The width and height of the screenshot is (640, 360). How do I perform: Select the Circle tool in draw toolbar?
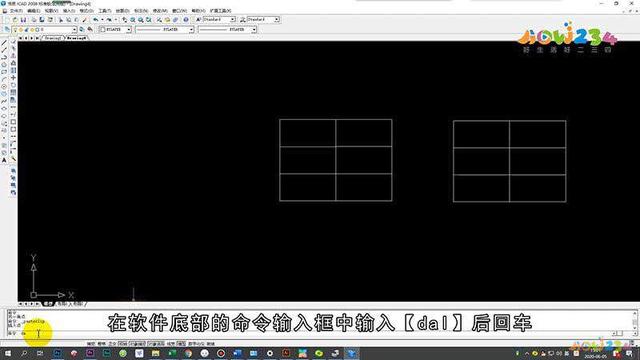click(x=4, y=87)
